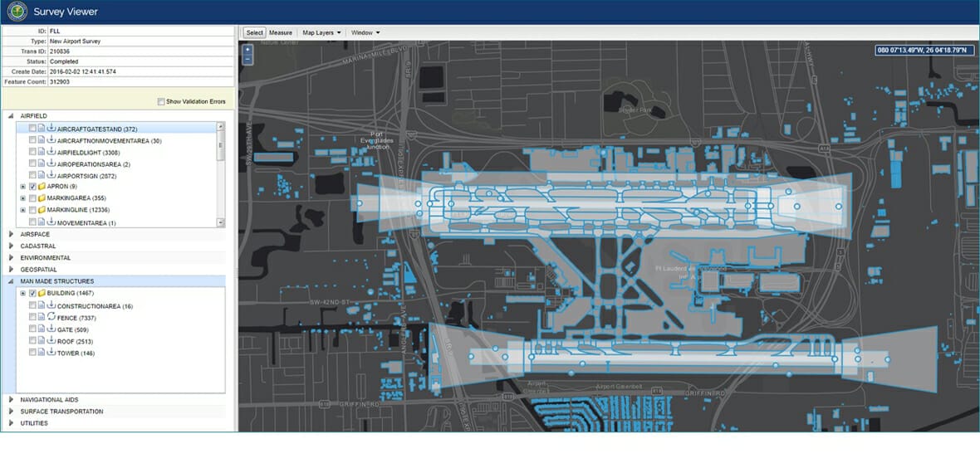Expand the MARKINGLINE tree node
The height and width of the screenshot is (473, 980).
click(x=22, y=211)
